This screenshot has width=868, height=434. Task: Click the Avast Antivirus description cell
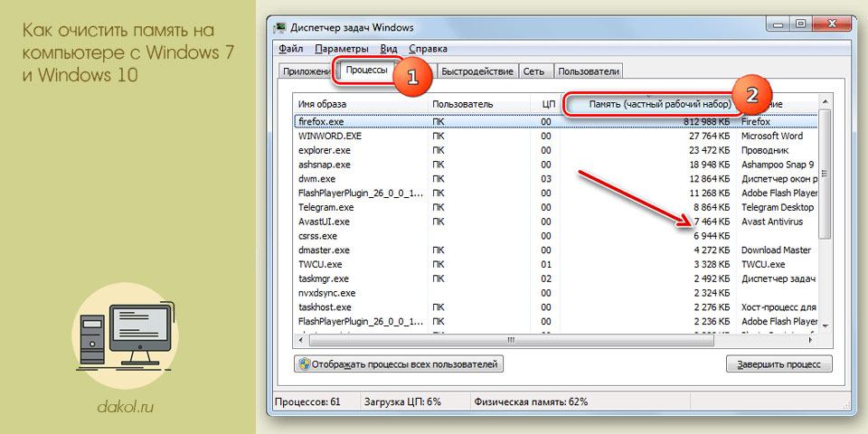(x=771, y=222)
